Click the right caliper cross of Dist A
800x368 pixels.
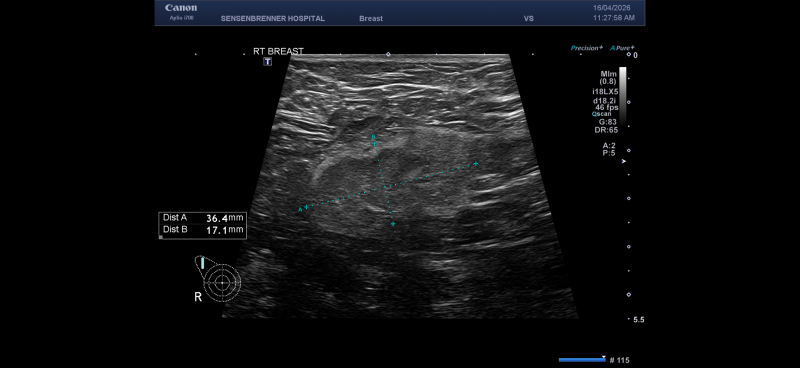(x=476, y=164)
